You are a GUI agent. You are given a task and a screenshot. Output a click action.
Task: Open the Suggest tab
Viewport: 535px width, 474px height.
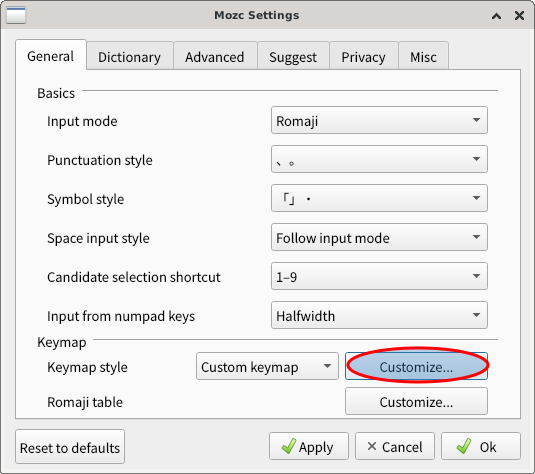coord(293,56)
